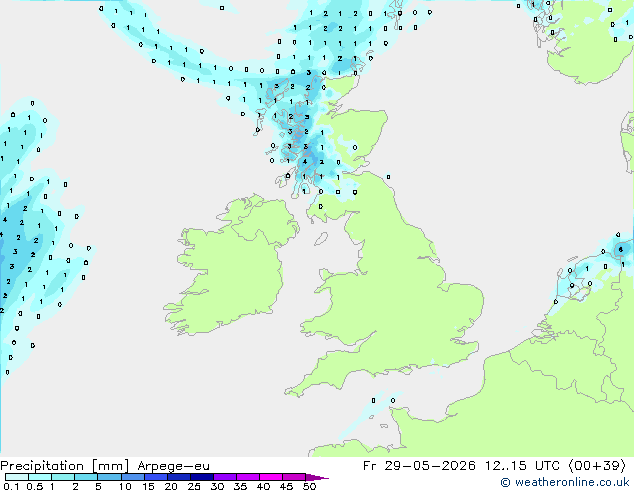Click the '6' precipitation value near the Netherlands coast

tap(621, 250)
